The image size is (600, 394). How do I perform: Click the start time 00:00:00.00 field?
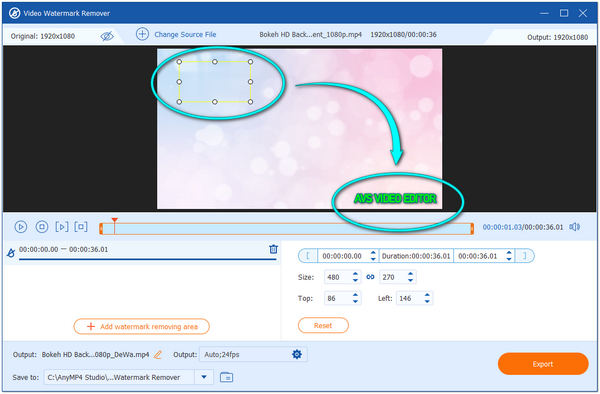coord(342,256)
